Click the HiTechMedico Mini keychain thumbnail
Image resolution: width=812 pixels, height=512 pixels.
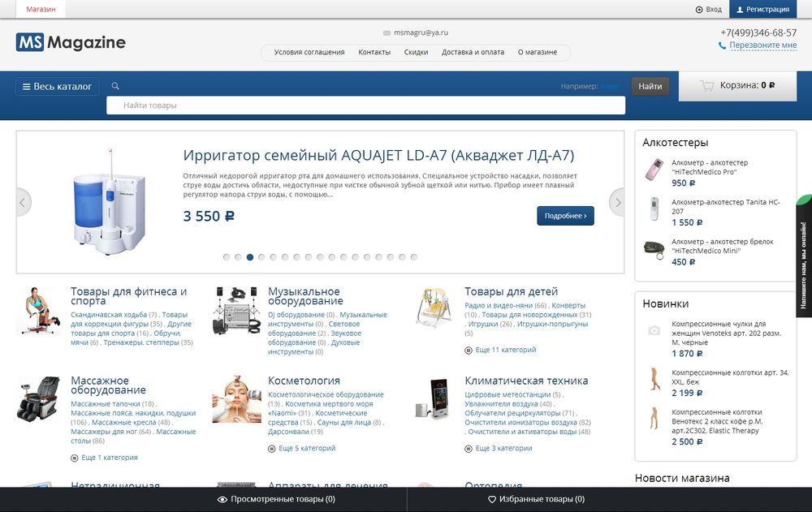654,249
